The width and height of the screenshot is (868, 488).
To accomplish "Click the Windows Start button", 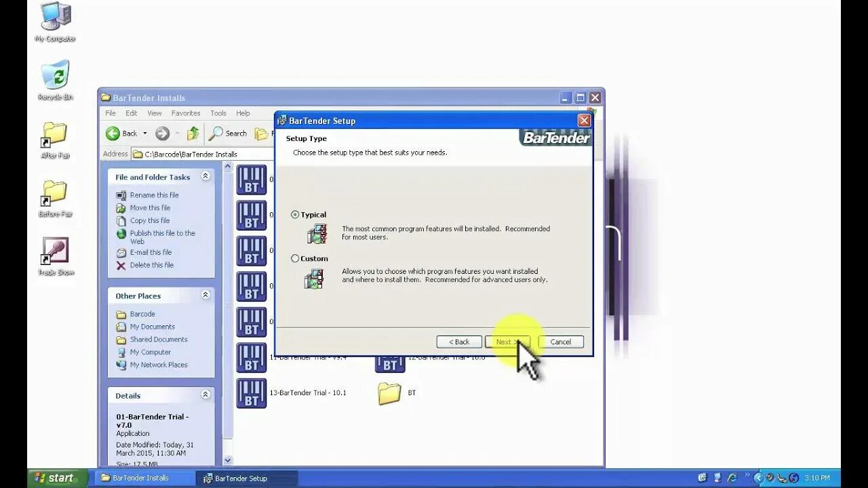I will [58, 478].
